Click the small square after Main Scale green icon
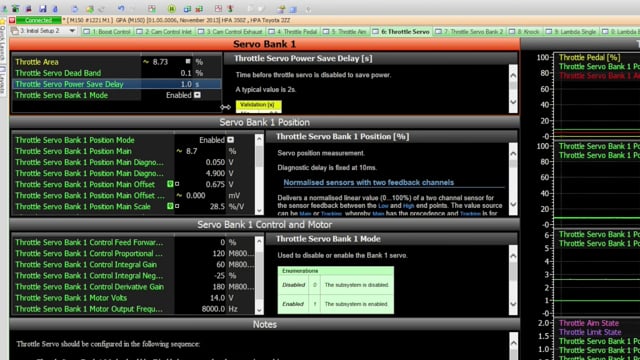 pyautogui.click(x=177, y=206)
